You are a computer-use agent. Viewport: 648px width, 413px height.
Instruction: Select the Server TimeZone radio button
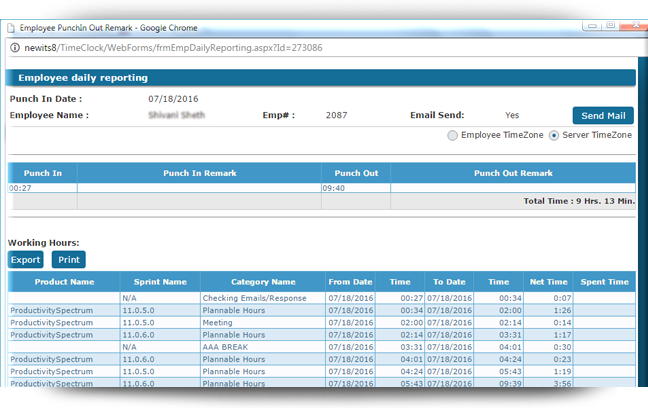pos(554,135)
